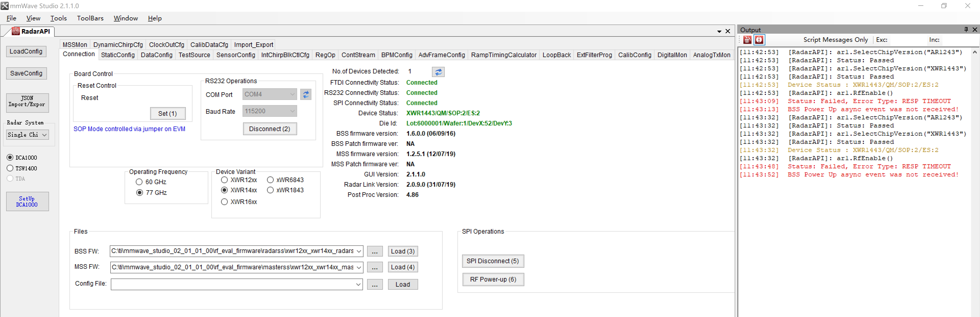Click the red stop icon in Output
The image size is (980, 317).
pyautogui.click(x=759, y=40)
